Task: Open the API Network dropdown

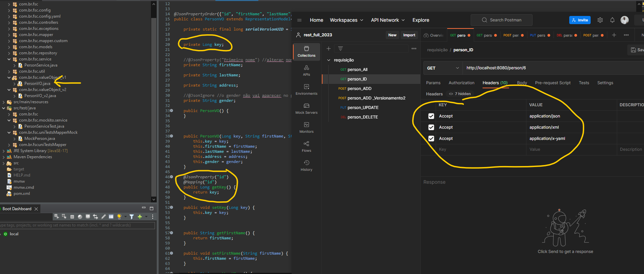Action: [x=388, y=20]
